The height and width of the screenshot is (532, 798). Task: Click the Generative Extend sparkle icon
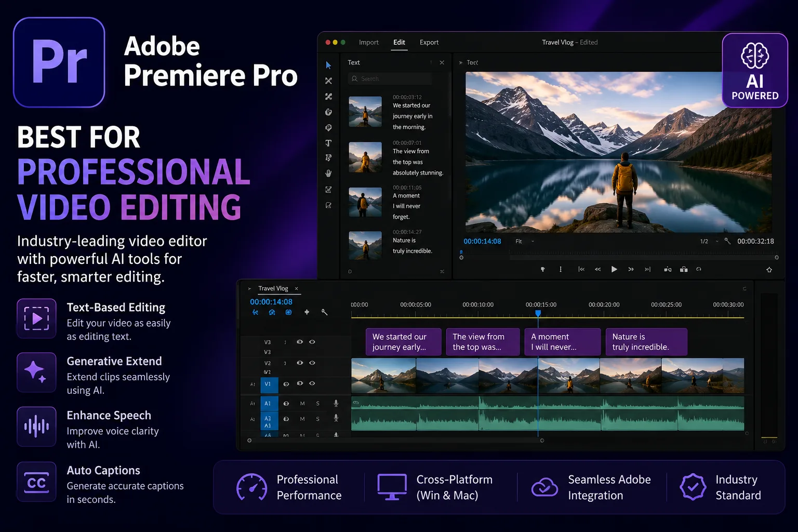click(x=36, y=373)
